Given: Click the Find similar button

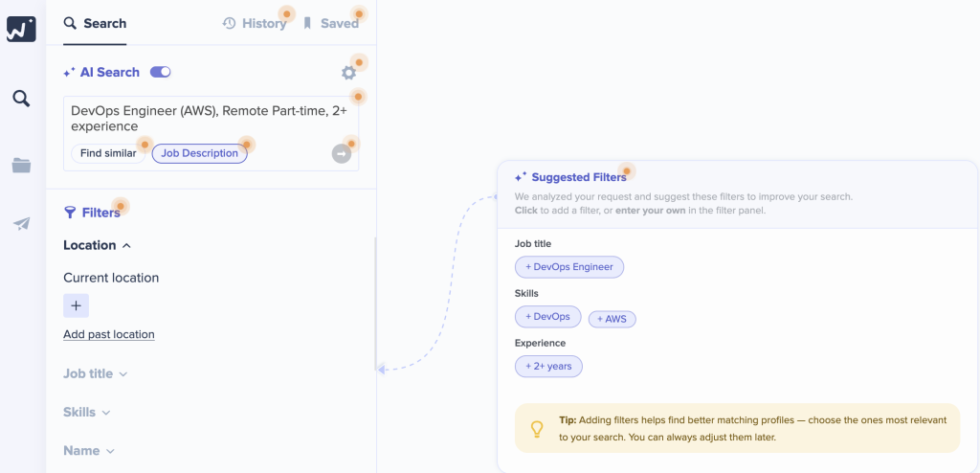Looking at the screenshot, I should click(x=108, y=153).
